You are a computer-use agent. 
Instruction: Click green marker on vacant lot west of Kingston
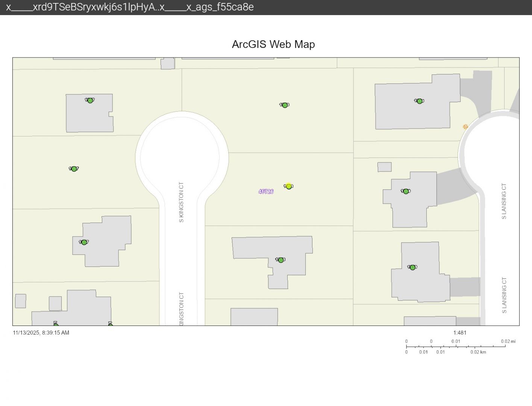coord(74,169)
